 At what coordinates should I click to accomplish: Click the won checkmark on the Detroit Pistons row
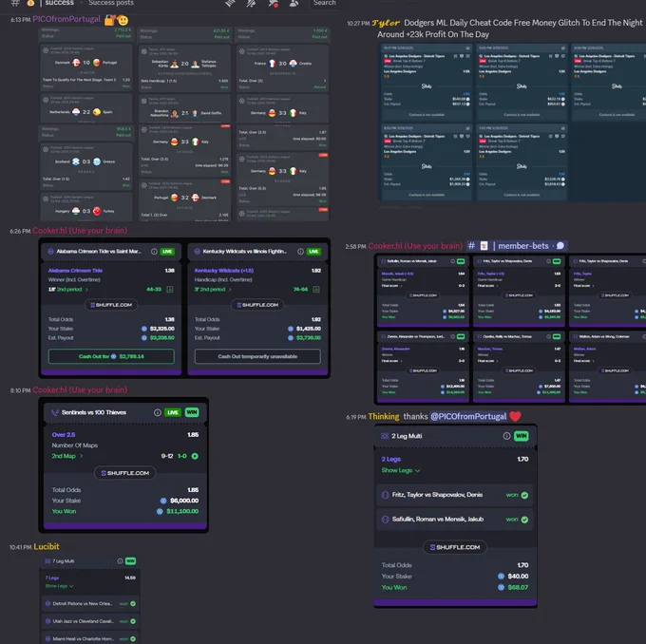click(133, 603)
